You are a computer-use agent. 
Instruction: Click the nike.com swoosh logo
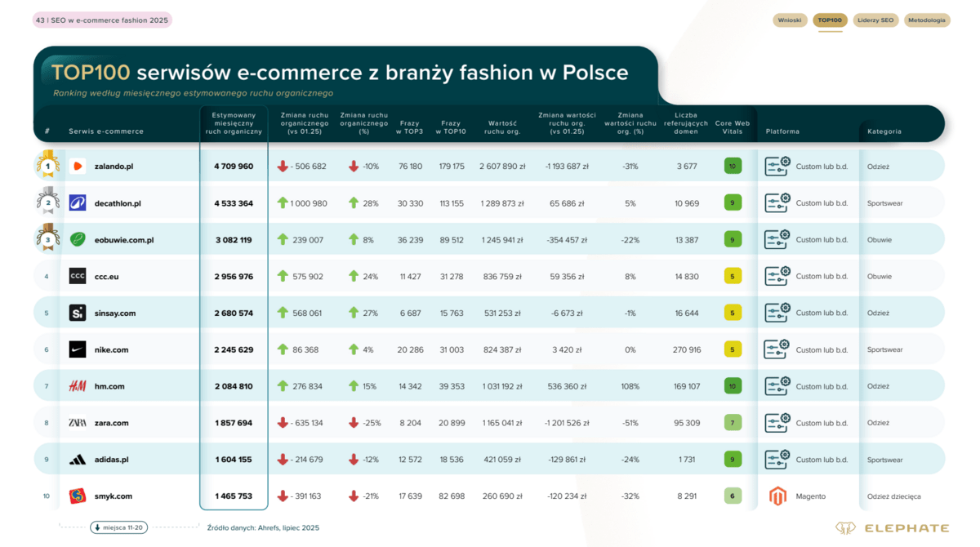tap(78, 349)
